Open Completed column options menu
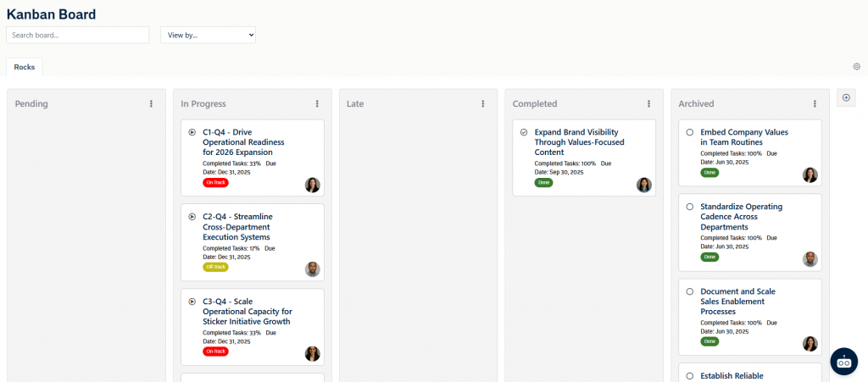 pos(648,103)
